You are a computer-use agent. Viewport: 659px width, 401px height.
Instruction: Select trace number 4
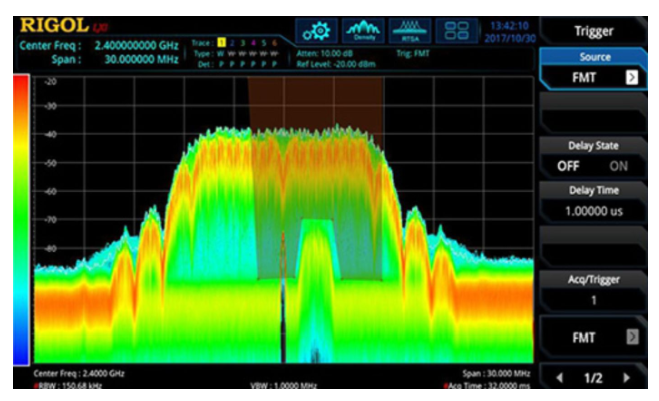pos(253,43)
